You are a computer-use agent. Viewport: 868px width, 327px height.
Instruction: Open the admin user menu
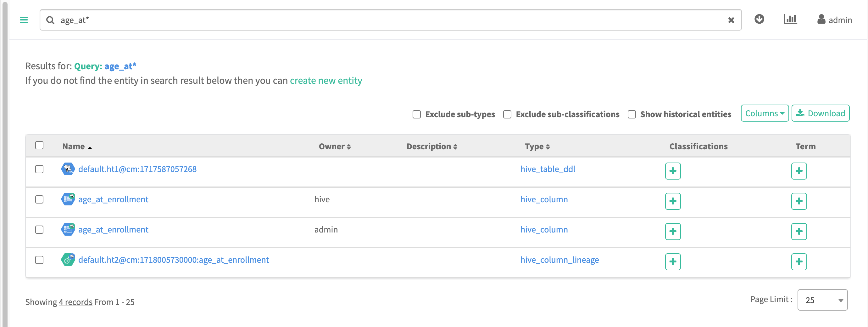[835, 20]
